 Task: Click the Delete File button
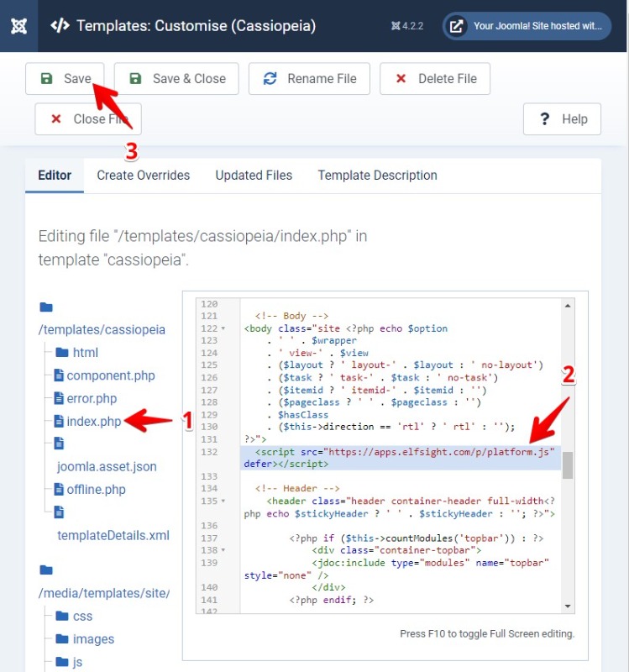pyautogui.click(x=434, y=78)
